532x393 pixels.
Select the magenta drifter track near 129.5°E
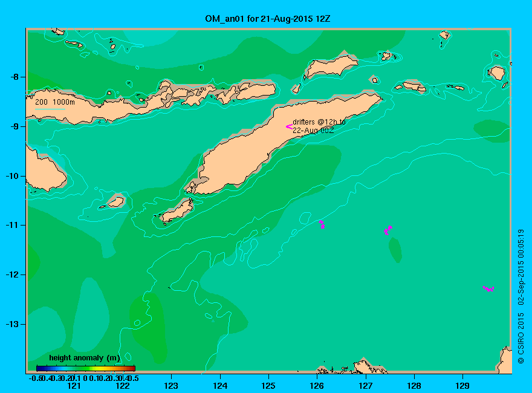[488, 289]
